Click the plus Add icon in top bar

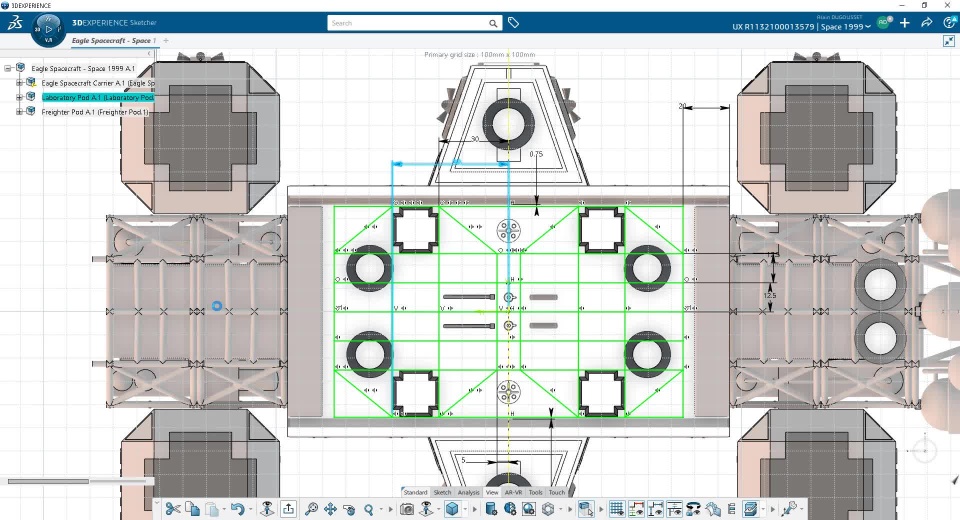(904, 23)
